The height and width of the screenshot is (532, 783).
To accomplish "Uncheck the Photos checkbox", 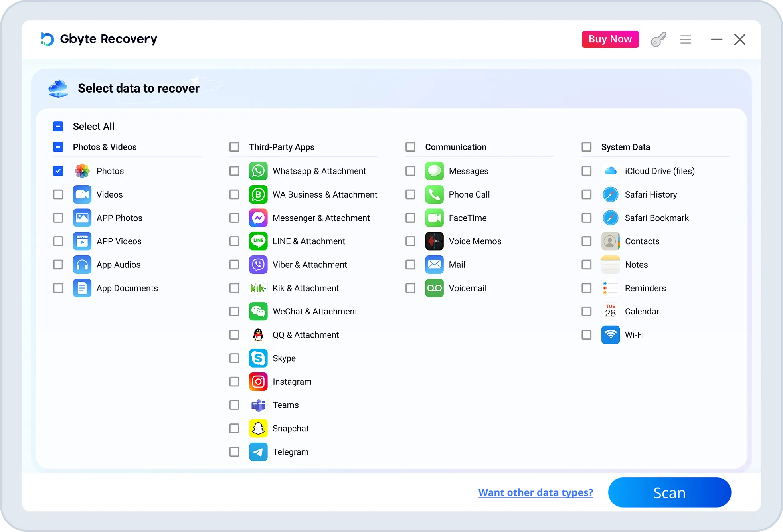I will pos(58,171).
